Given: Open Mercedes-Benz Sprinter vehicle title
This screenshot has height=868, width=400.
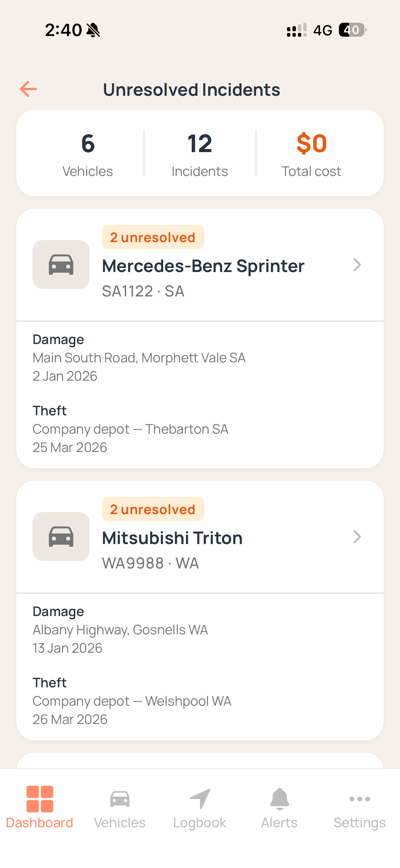Looking at the screenshot, I should pyautogui.click(x=203, y=266).
